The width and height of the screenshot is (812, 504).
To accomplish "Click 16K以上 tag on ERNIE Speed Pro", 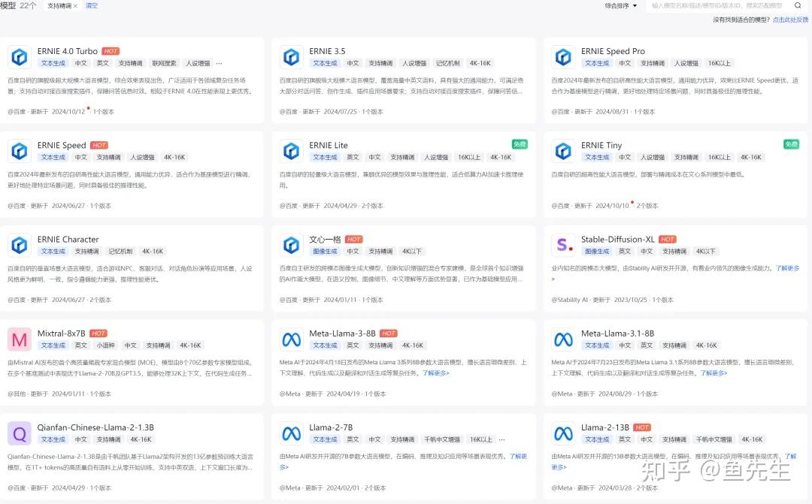I will pos(720,63).
